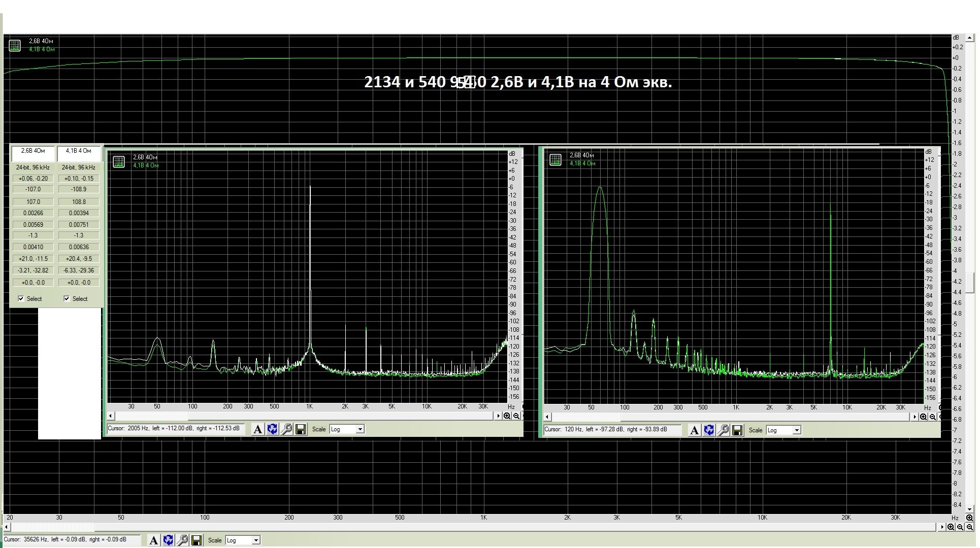The width and height of the screenshot is (980, 548).
Task: Select the 2,6В 4Ом column header tab
Action: coord(33,151)
